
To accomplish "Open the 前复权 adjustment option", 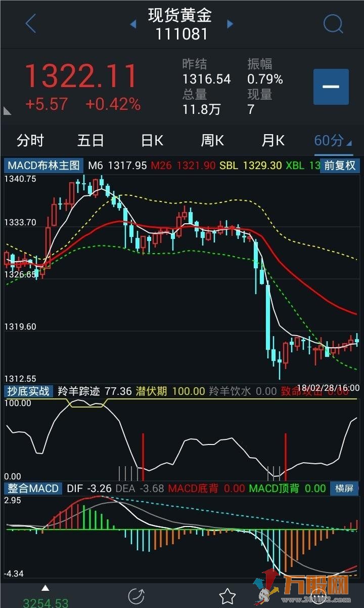I will [340, 165].
